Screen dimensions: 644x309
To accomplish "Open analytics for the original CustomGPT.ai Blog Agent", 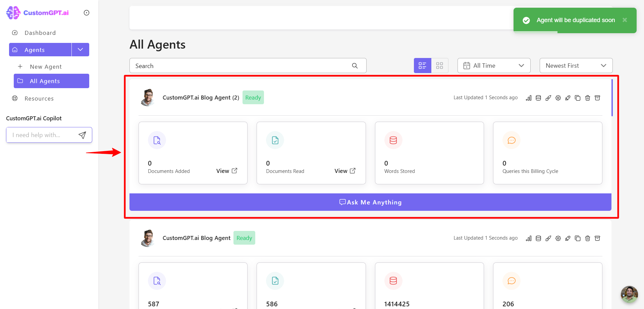I will 529,238.
